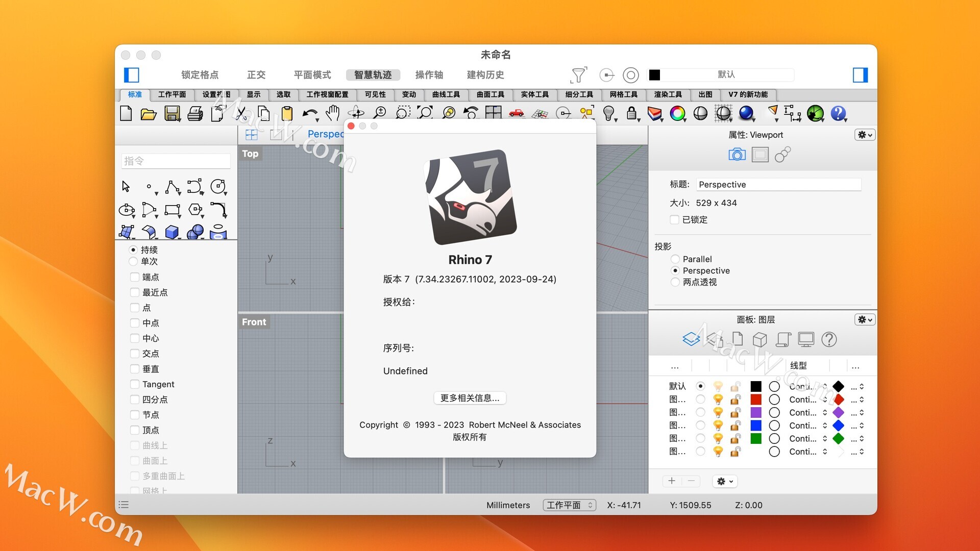Click the padlock lock objects icon

632,113
